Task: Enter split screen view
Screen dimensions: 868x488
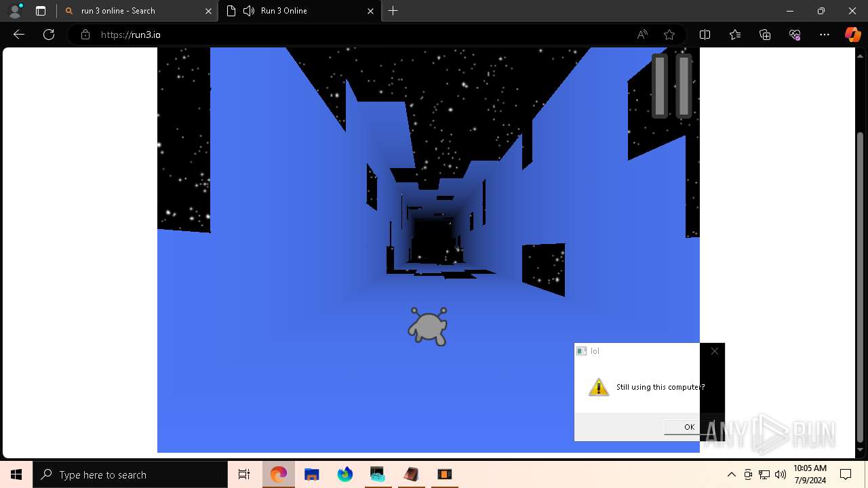Action: tap(705, 35)
